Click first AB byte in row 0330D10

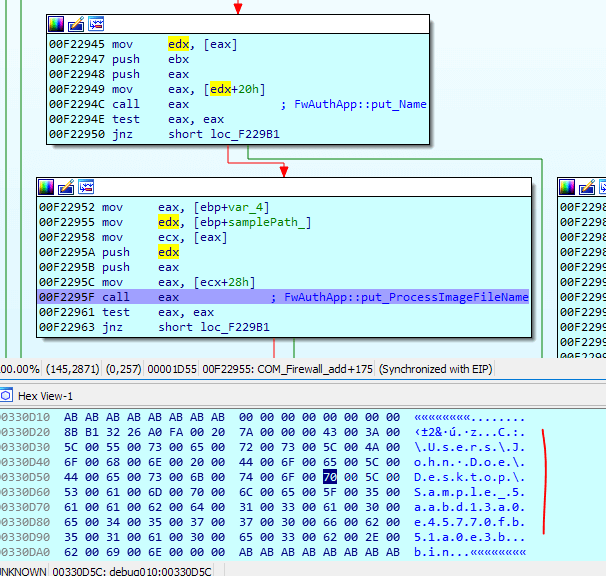click(x=71, y=417)
